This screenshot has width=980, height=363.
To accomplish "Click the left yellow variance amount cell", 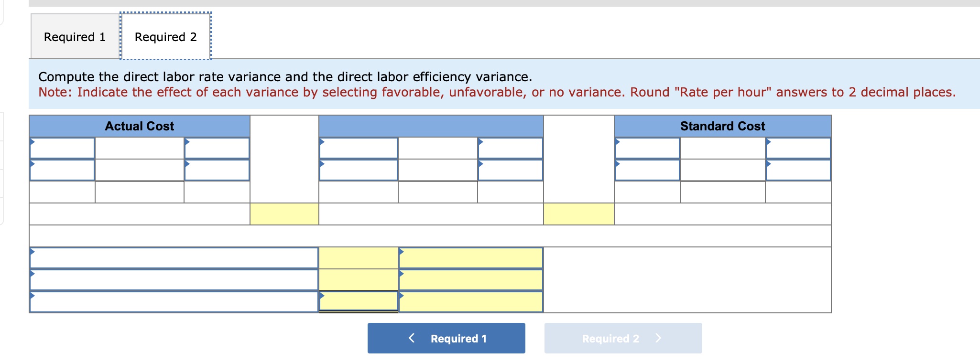I will [284, 214].
